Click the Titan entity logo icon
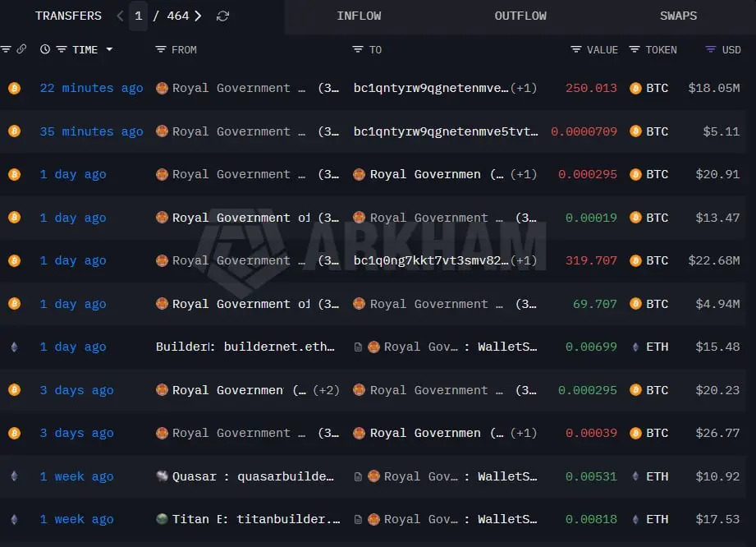 (162, 520)
